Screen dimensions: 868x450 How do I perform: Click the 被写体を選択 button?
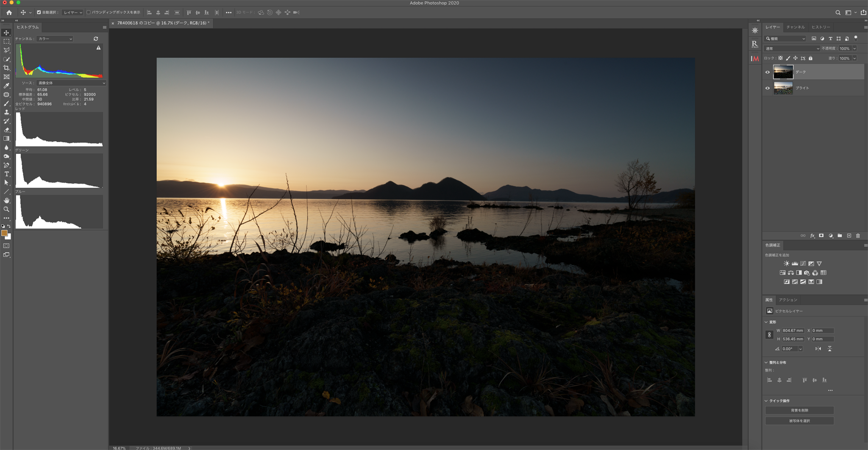(799, 421)
